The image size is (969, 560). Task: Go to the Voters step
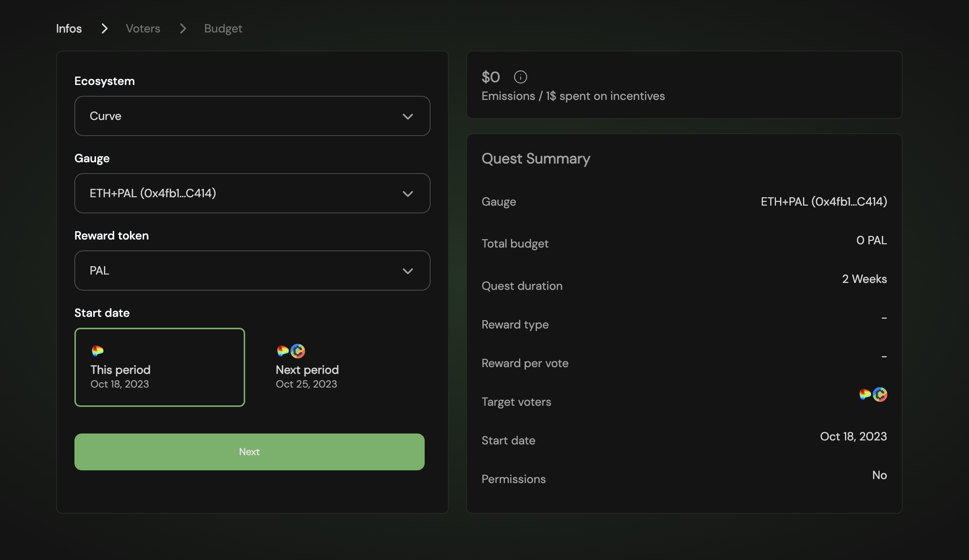point(143,28)
